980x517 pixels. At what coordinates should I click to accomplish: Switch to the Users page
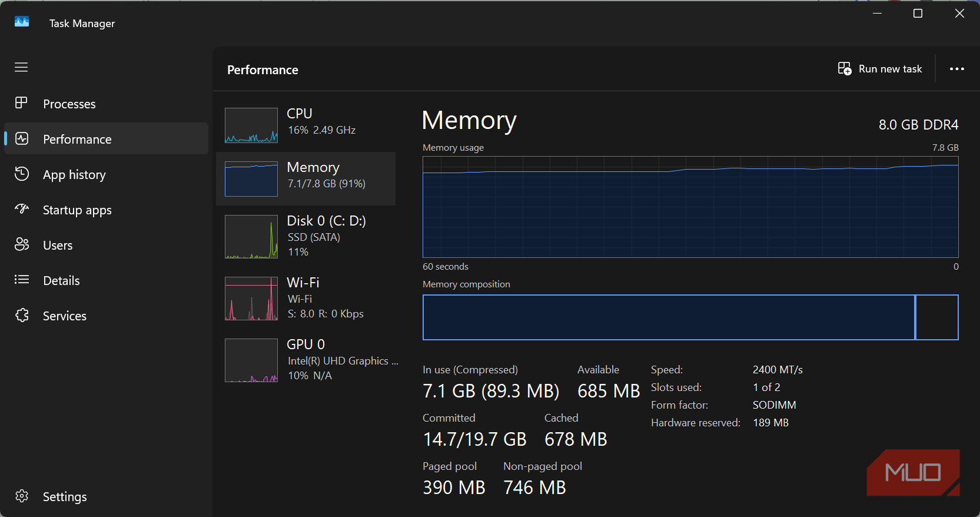click(106, 245)
